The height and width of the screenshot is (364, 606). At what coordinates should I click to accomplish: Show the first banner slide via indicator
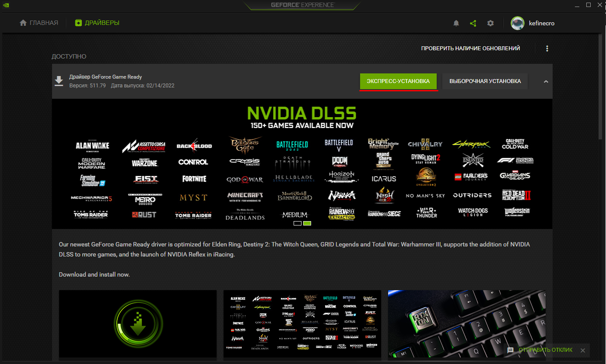click(298, 223)
